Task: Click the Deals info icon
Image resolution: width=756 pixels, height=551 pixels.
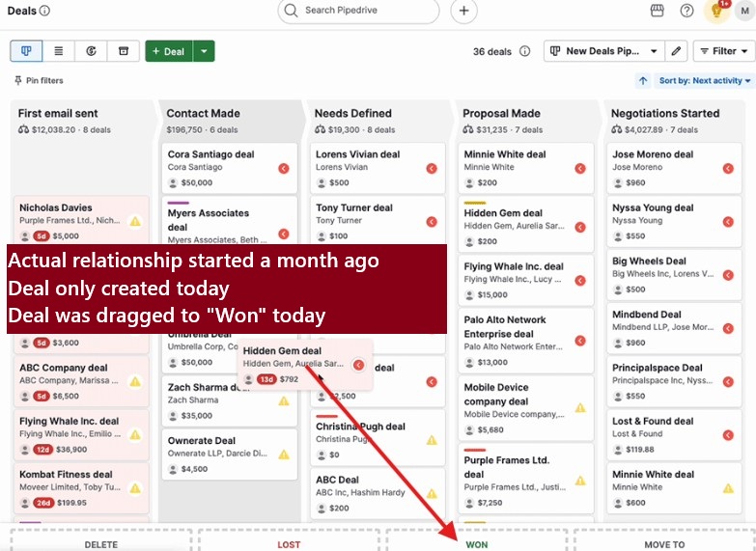Action: 44,11
